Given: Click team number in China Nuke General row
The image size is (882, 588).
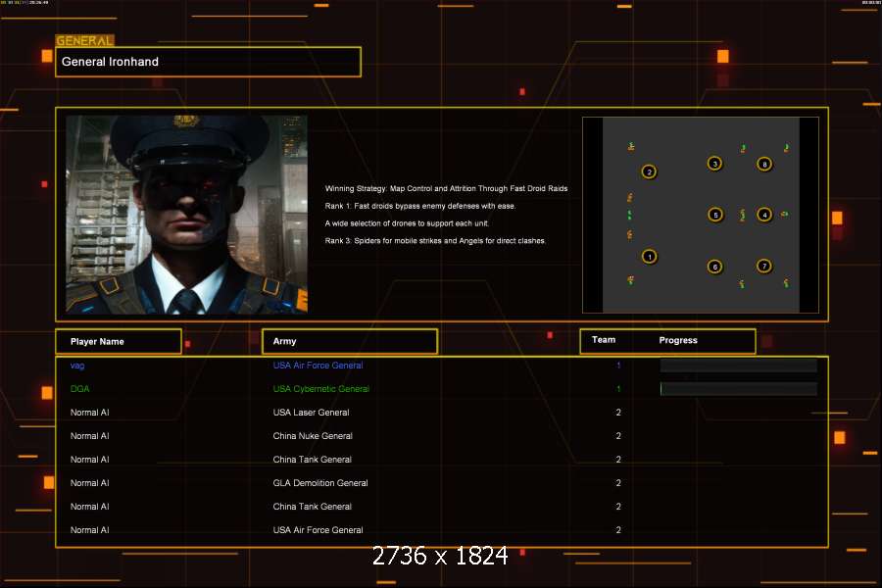Looking at the screenshot, I should (x=618, y=436).
